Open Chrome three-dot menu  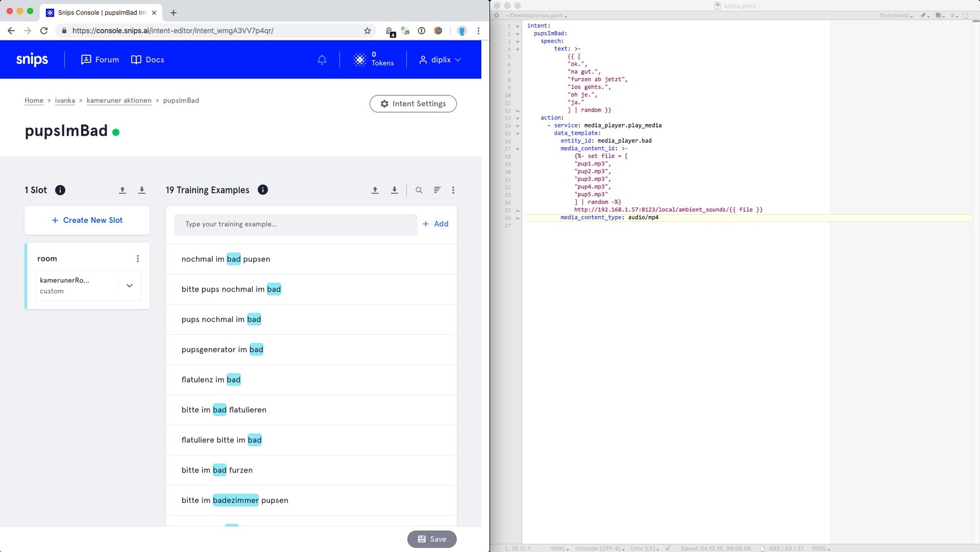point(479,31)
